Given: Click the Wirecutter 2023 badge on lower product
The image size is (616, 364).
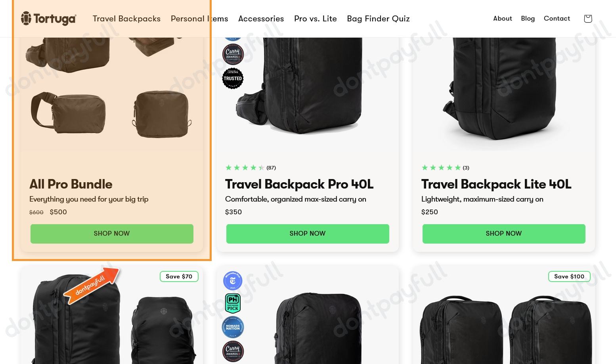Looking at the screenshot, I should pyautogui.click(x=233, y=281).
